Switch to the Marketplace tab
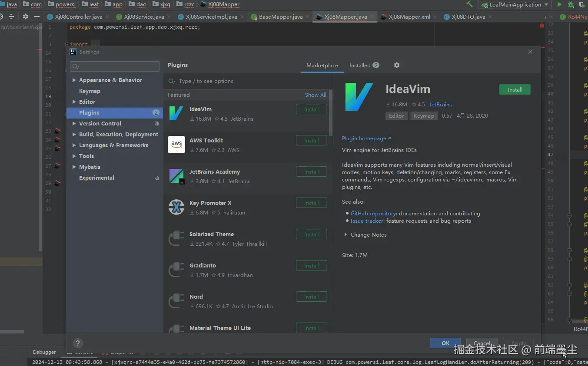 pyautogui.click(x=322, y=66)
